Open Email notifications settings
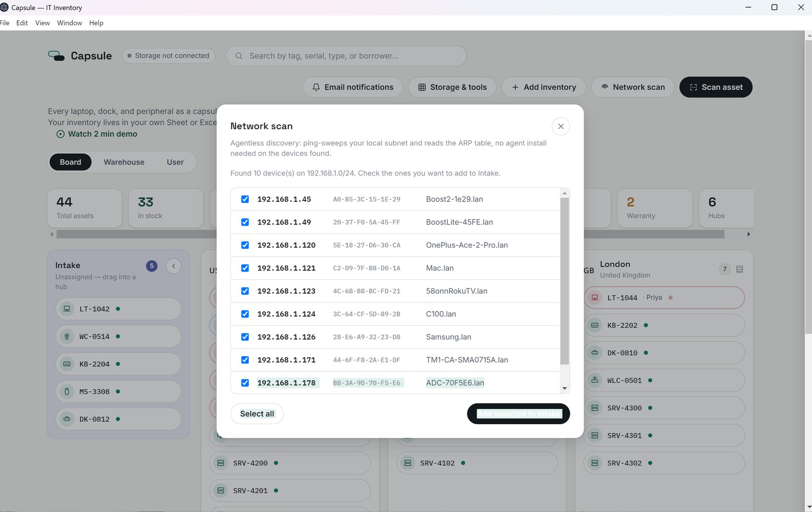Image resolution: width=812 pixels, height=512 pixels. click(x=353, y=87)
